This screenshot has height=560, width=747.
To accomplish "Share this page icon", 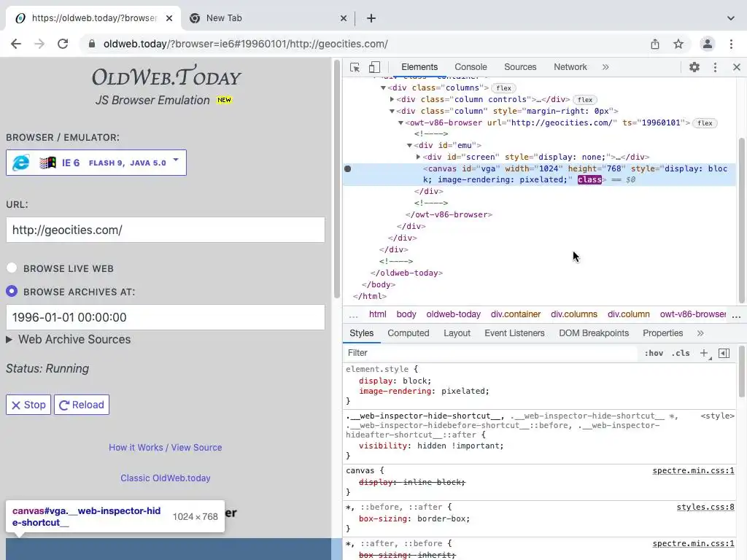I will [x=655, y=44].
